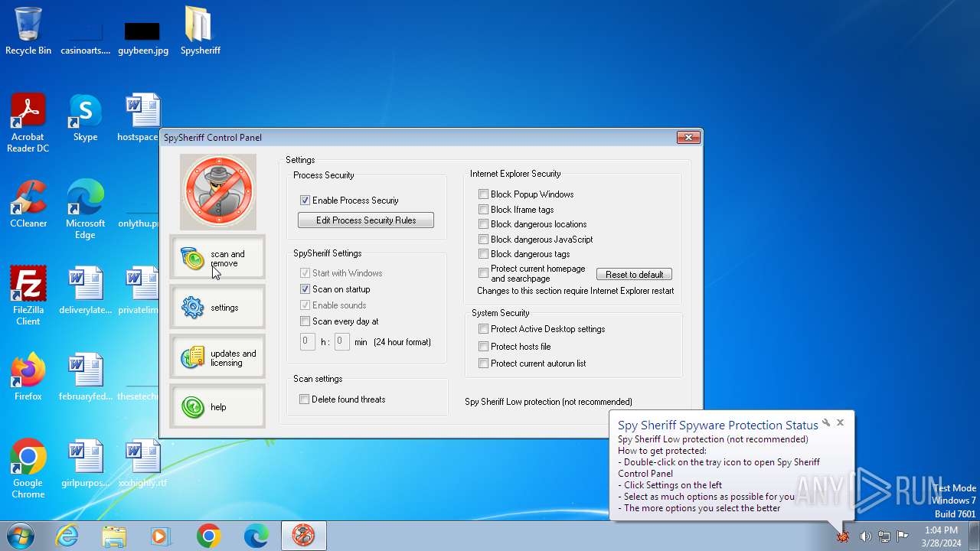Uncheck Scan on startup
The image size is (980, 551).
click(x=305, y=289)
